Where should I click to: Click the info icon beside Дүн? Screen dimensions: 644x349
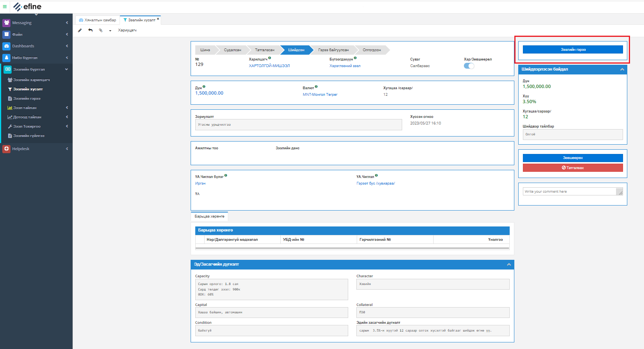204,86
